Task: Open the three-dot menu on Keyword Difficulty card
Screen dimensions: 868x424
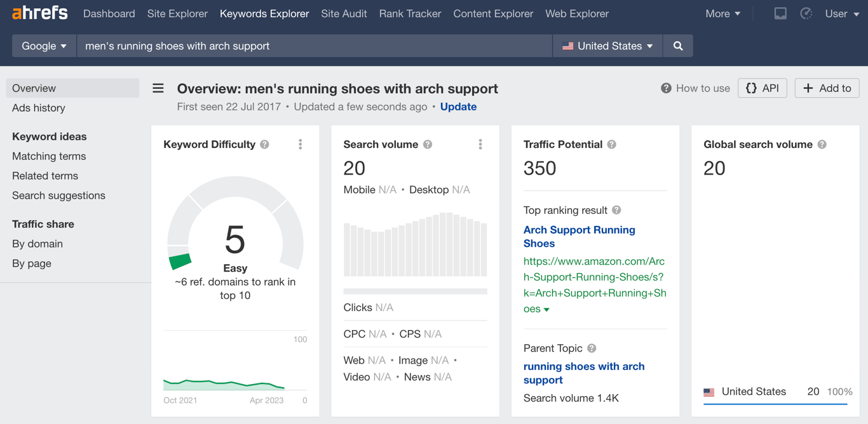Action: 300,144
